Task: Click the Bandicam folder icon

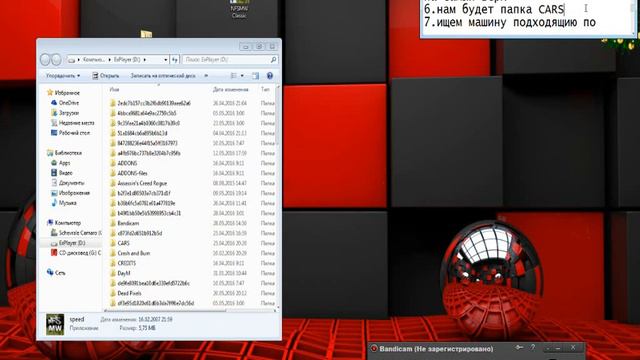Action: [x=113, y=223]
